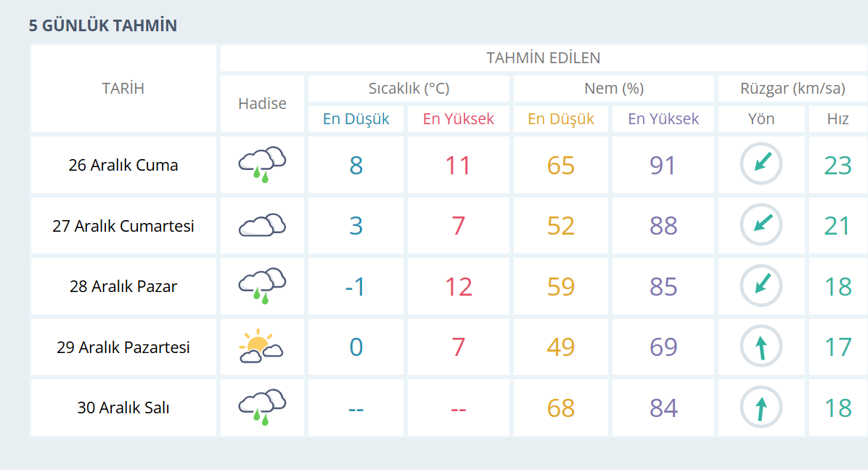Click wind speed value 23 for 26 Aralık

(x=838, y=166)
